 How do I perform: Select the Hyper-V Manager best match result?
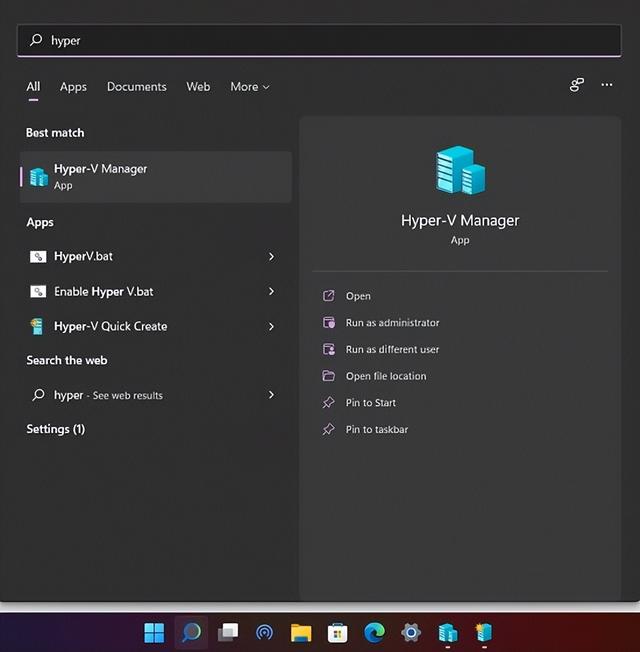(x=156, y=177)
